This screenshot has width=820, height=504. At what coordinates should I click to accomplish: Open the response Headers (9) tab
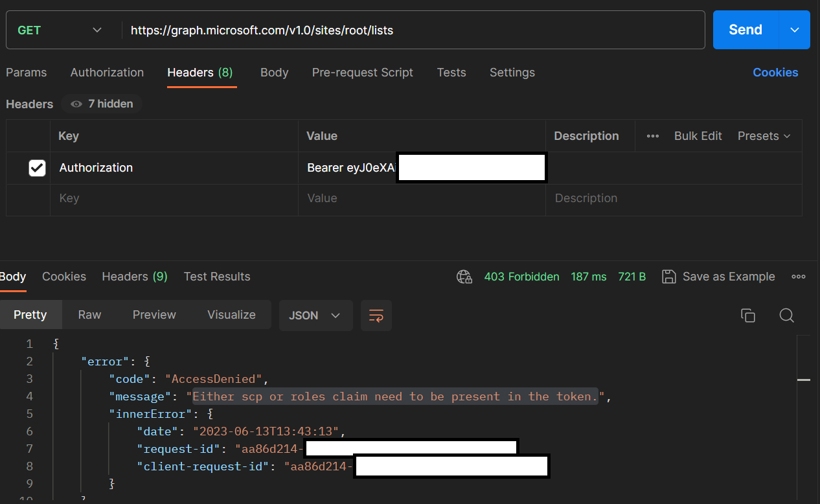pos(135,277)
